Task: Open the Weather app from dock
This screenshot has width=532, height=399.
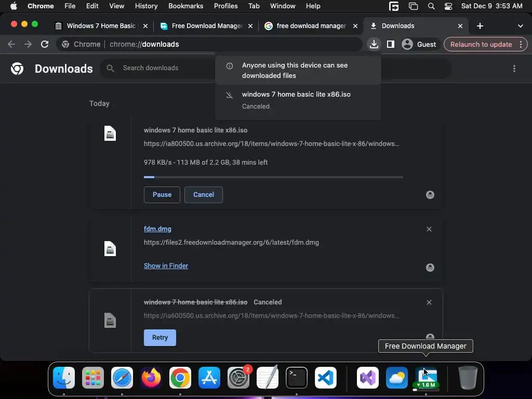Action: 397,378
